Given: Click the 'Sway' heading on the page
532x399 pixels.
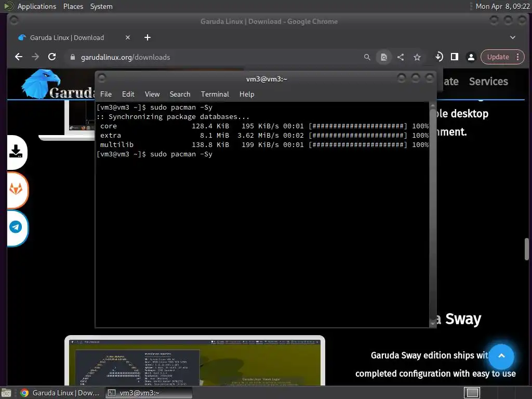Looking at the screenshot, I should tap(463, 320).
